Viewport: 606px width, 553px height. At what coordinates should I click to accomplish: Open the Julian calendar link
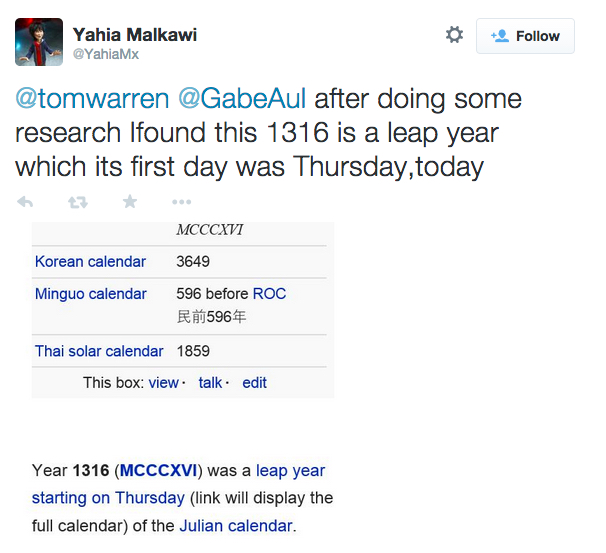(236, 526)
